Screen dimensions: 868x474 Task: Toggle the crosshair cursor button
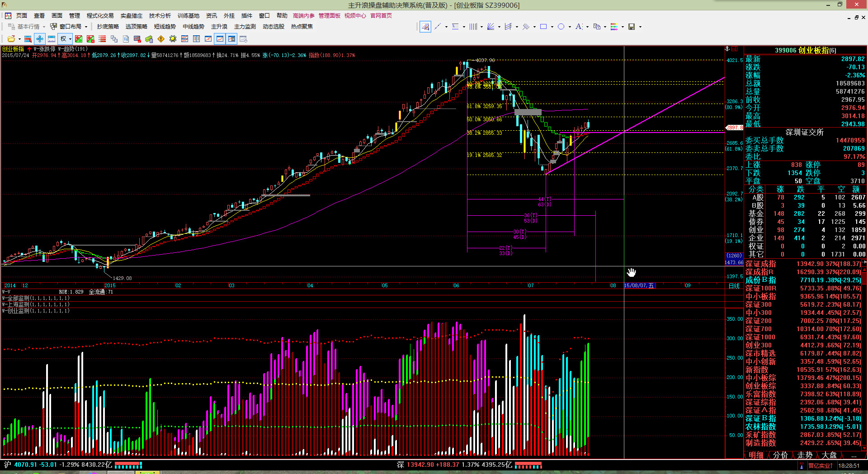coord(40,39)
